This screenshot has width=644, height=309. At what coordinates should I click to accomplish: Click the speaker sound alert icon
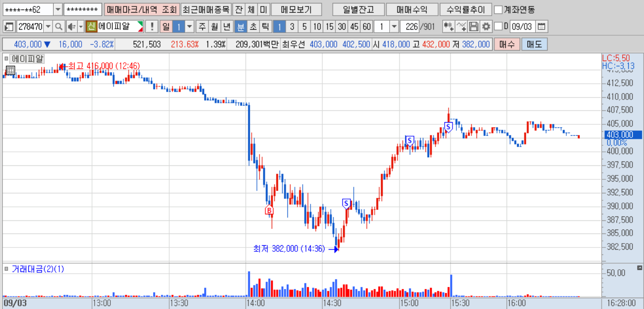tap(71, 27)
